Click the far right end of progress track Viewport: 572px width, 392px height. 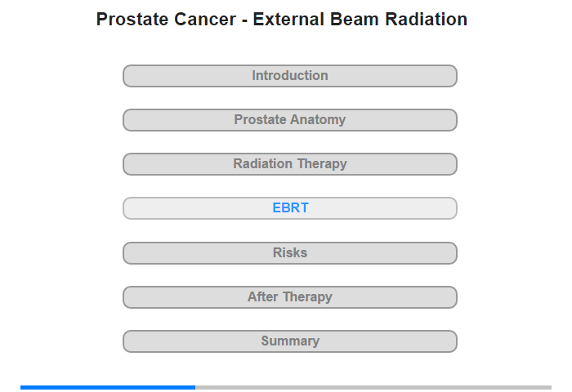tap(550, 387)
